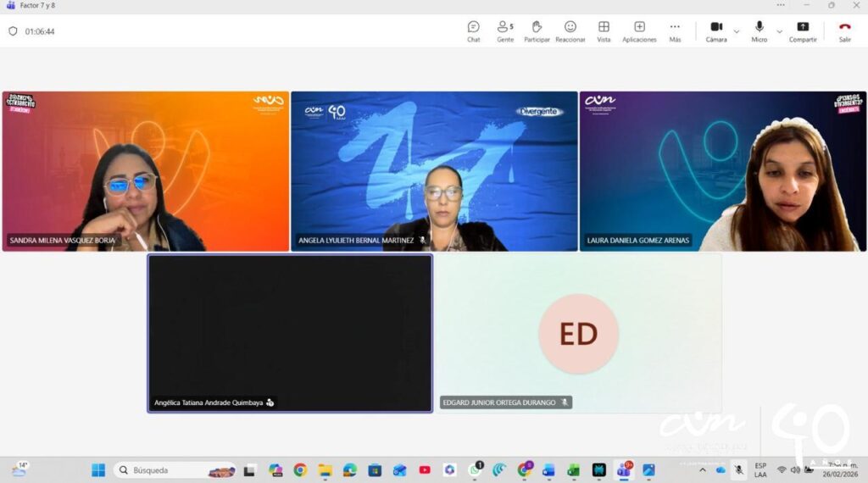The height and width of the screenshot is (483, 868).
Task: Toggle the taskbar microphone mute indicator
Action: coord(739,469)
